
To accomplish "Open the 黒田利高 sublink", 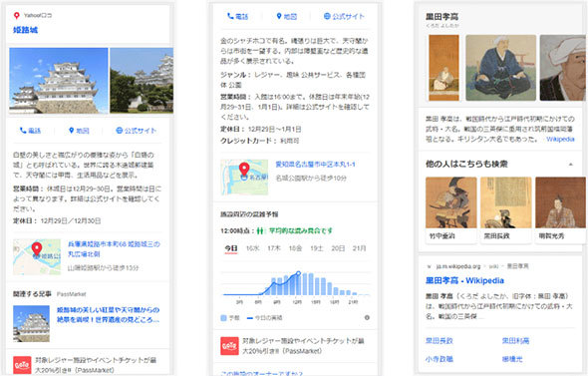I will pos(515,341).
